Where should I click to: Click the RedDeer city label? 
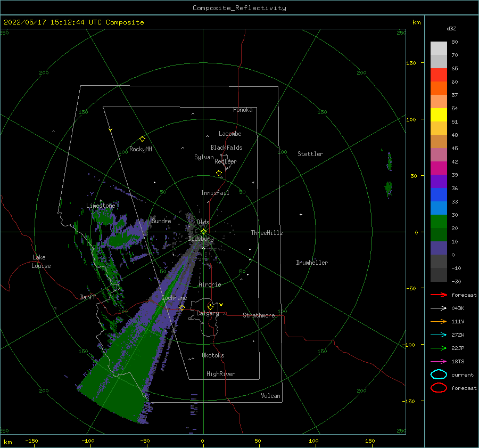coord(226,161)
